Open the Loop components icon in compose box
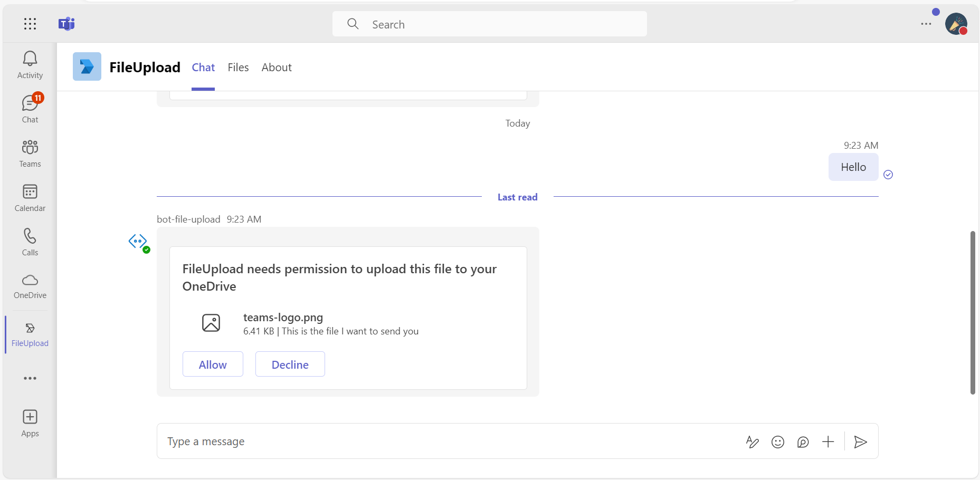Image resolution: width=980 pixels, height=480 pixels. click(803, 442)
